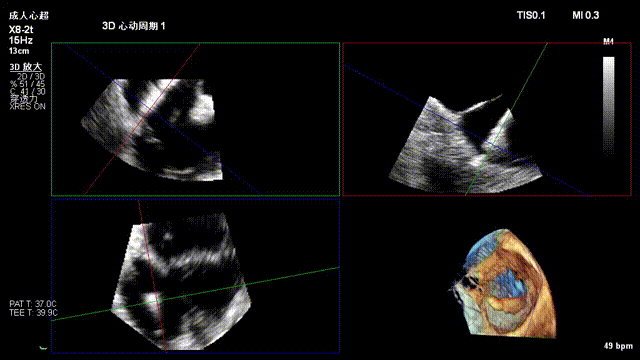
Task: Click the 穿透力 penetration setting
Action: coord(24,99)
